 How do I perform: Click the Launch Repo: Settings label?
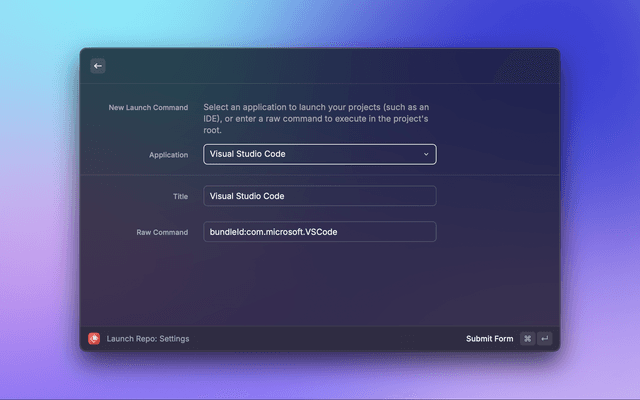148,339
